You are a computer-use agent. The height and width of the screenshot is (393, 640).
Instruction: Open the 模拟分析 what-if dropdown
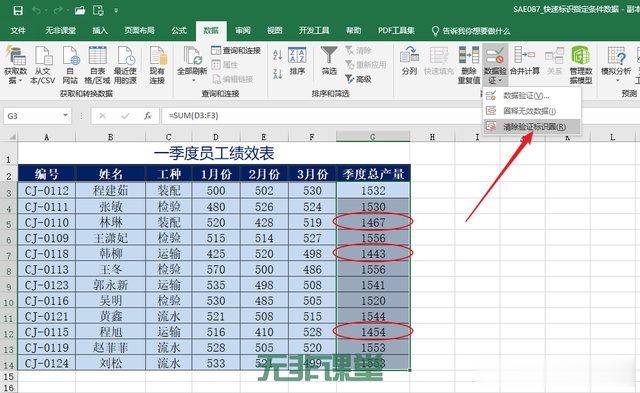click(x=616, y=64)
